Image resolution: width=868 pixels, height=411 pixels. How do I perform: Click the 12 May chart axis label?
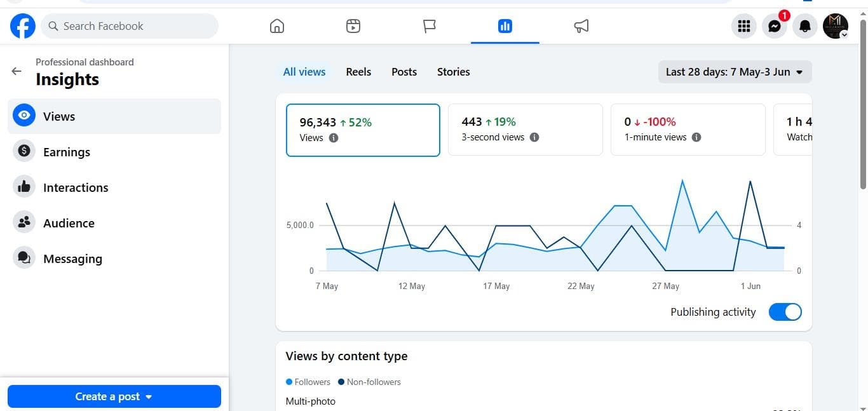pos(412,286)
